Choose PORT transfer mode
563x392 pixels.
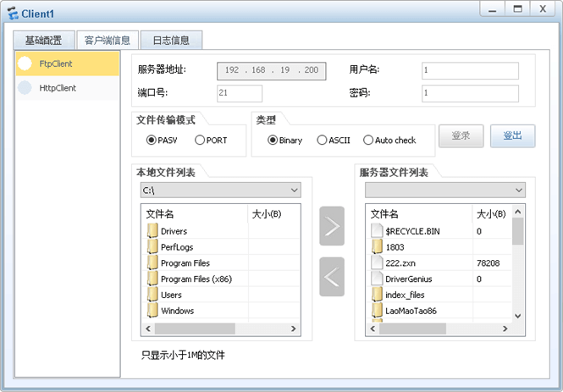coord(200,140)
